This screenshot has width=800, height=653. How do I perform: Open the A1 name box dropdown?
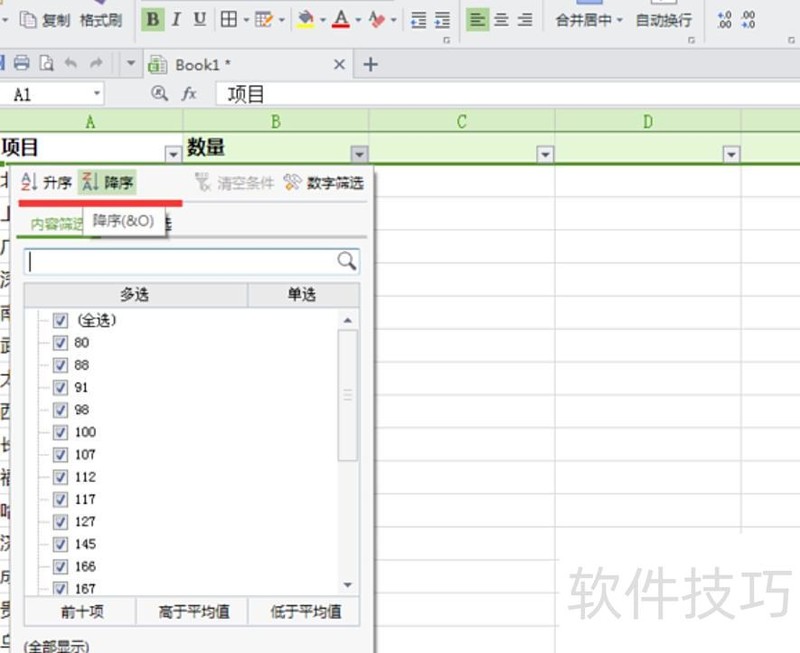tap(96, 94)
